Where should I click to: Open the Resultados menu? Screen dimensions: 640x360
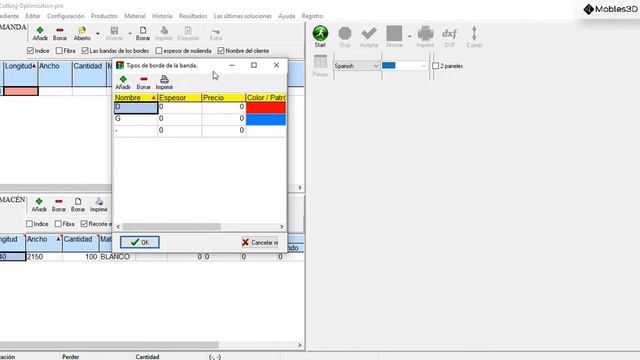[x=193, y=16]
